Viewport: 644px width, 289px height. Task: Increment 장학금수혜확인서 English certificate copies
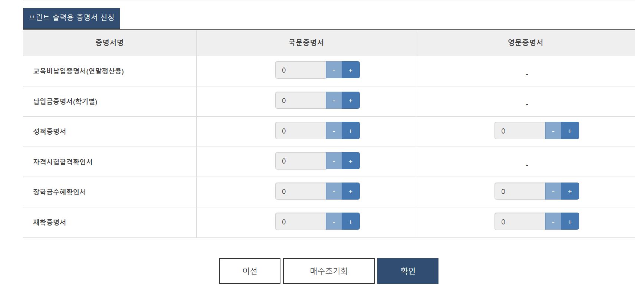coord(569,191)
